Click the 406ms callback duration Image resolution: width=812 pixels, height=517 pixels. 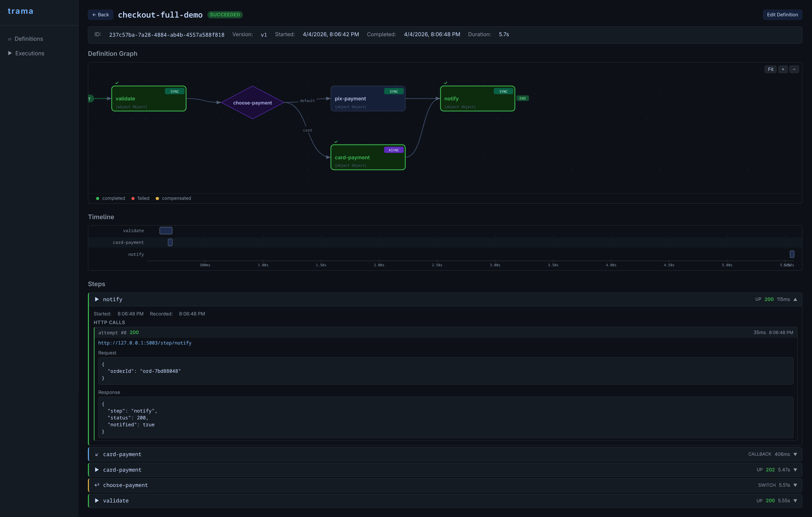(782, 454)
